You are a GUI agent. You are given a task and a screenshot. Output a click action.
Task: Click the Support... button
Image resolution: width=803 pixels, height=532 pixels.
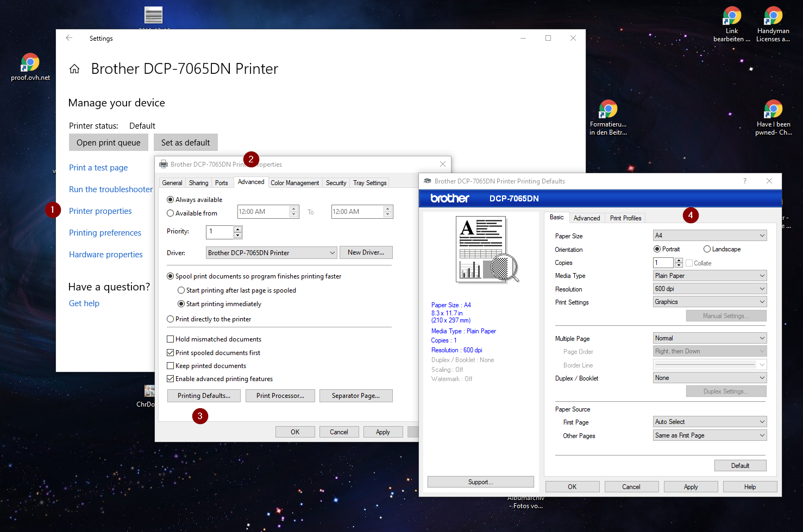481,482
